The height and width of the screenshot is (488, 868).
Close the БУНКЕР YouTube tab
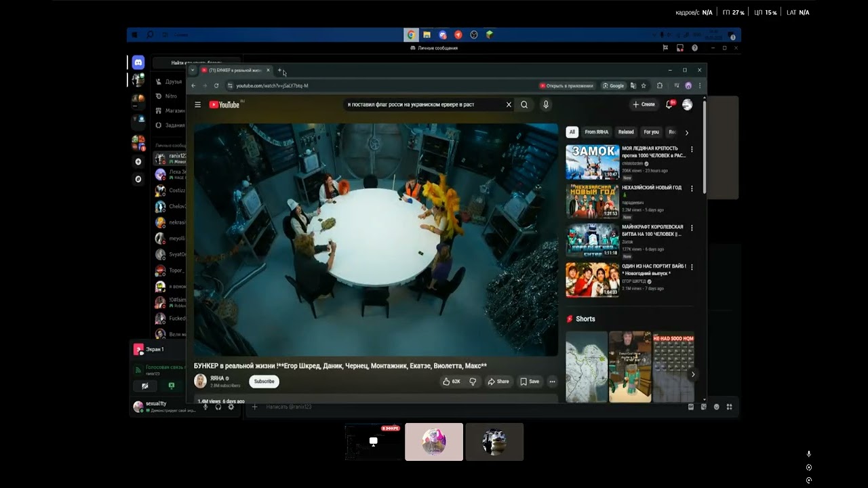point(268,70)
